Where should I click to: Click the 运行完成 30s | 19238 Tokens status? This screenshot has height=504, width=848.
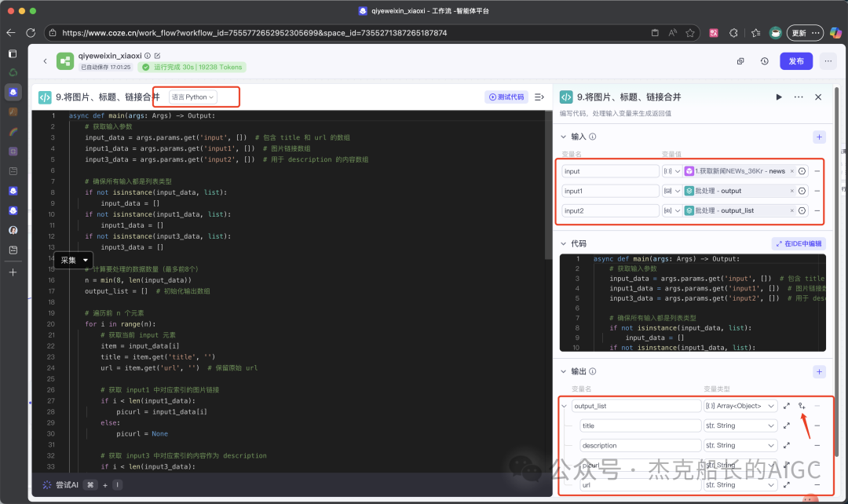click(192, 67)
